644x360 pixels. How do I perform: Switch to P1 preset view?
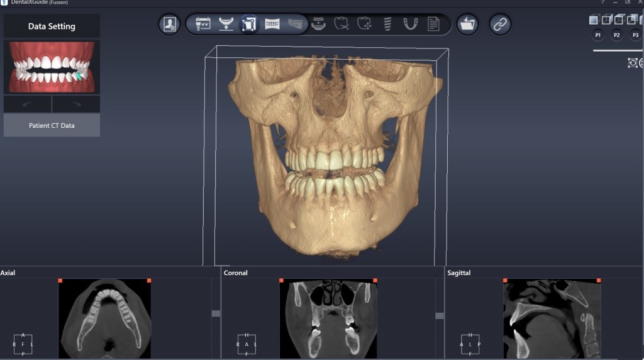pyautogui.click(x=597, y=35)
